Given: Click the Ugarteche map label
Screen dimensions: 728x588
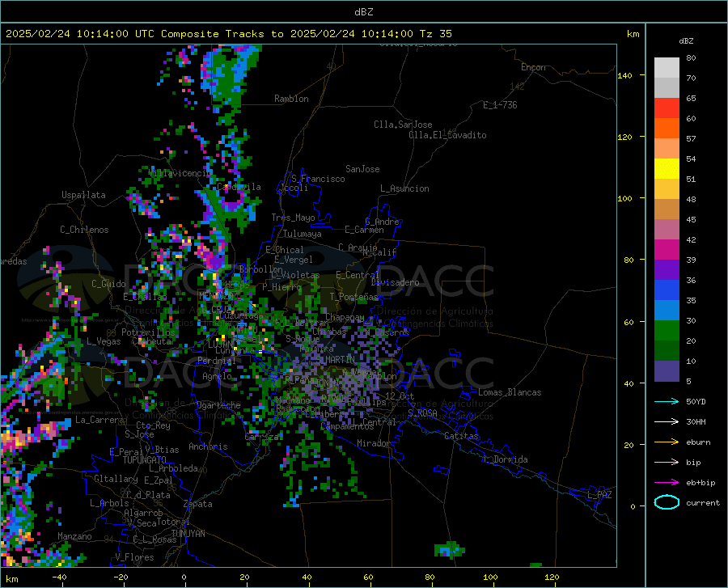Looking at the screenshot, I should click(218, 405).
